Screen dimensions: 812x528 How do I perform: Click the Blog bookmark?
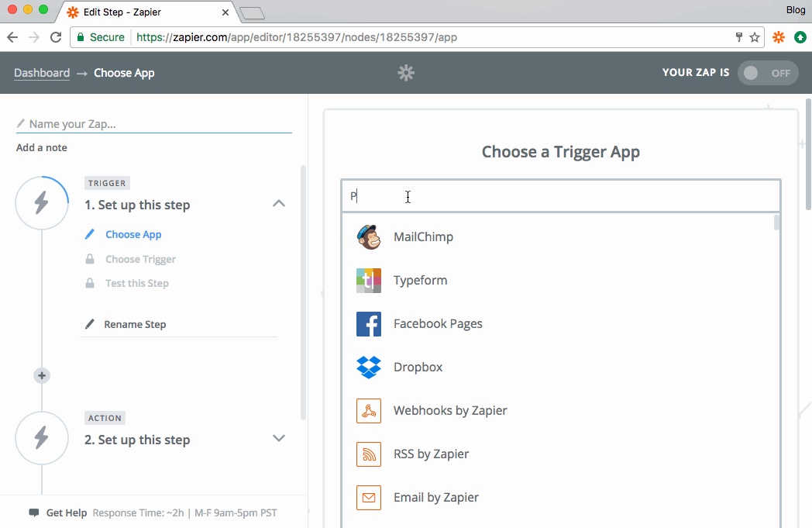tap(796, 10)
